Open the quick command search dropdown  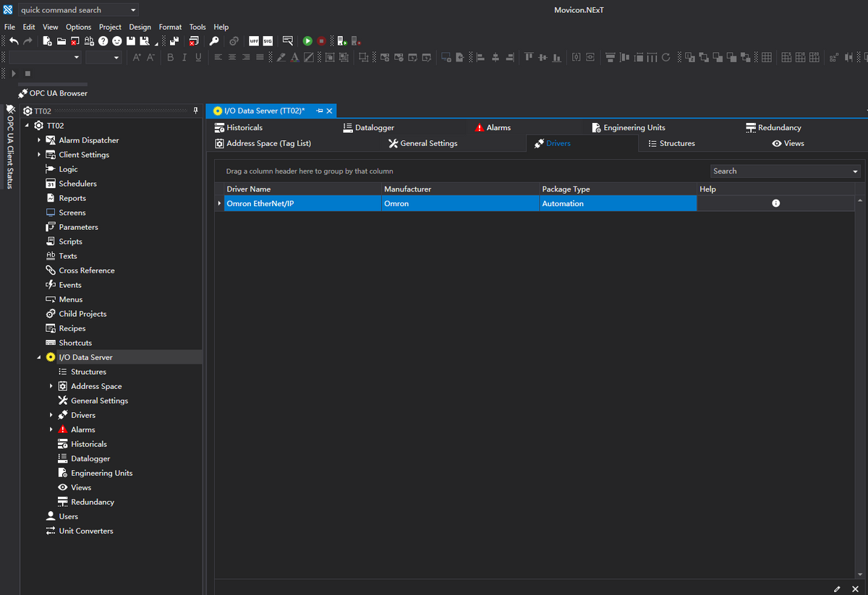tap(133, 10)
